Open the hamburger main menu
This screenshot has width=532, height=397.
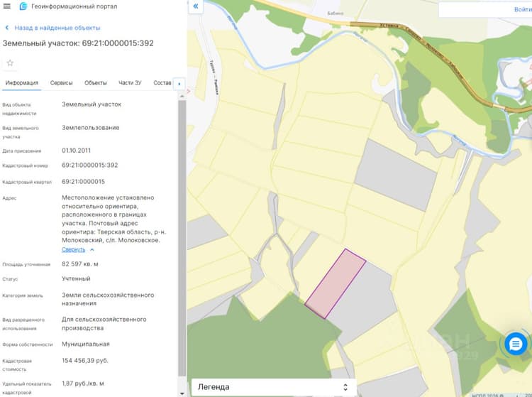coord(6,6)
